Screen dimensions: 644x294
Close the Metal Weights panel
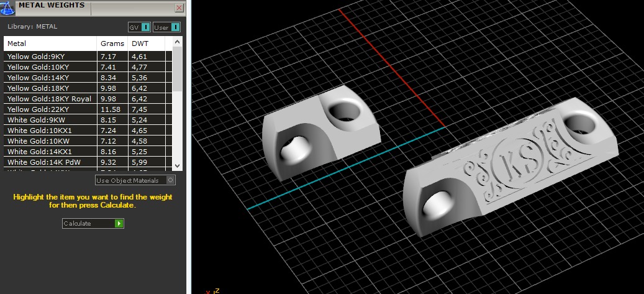point(179,8)
